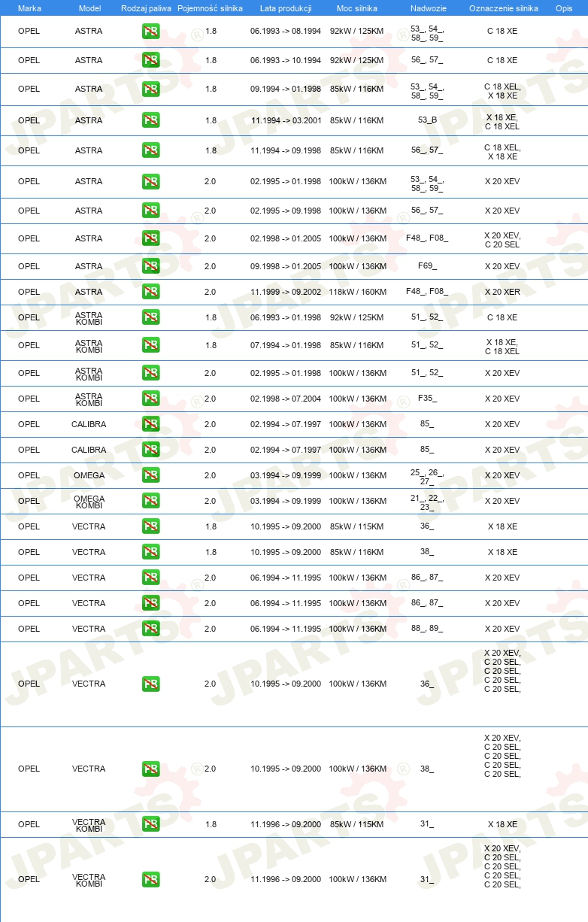Image resolution: width=588 pixels, height=922 pixels.
Task: Click fuel icon in Astra 06.1993 -> 10.1994 row
Action: coord(150,60)
